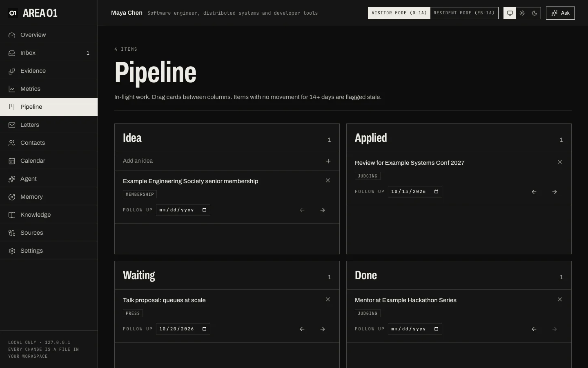Enable Resident Mode (EB-1A)
The height and width of the screenshot is (368, 588).
point(464,13)
